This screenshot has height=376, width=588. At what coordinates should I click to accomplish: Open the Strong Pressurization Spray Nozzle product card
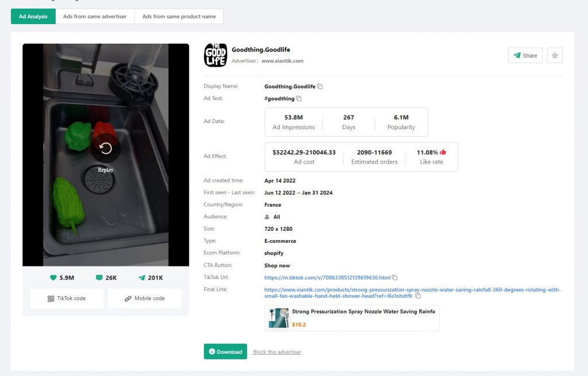click(x=351, y=317)
